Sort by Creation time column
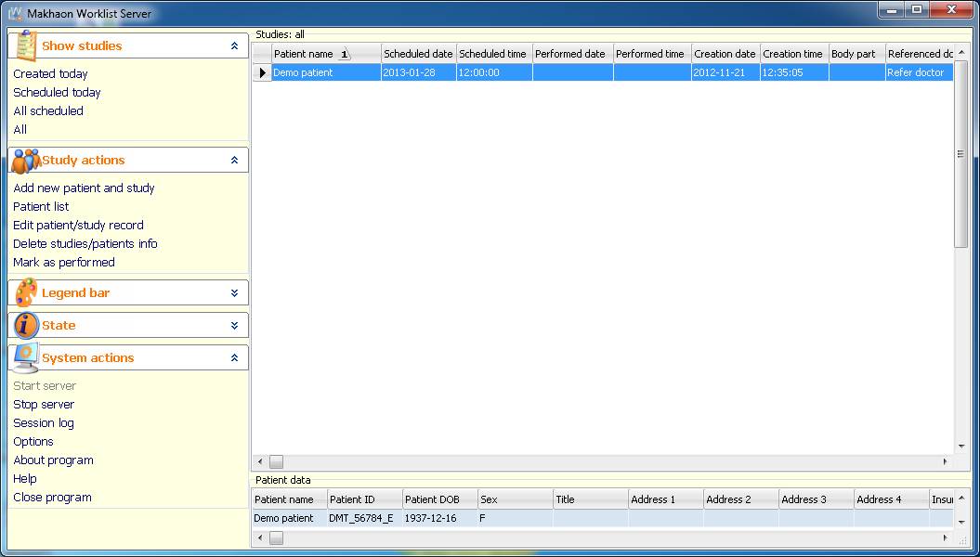 click(794, 54)
